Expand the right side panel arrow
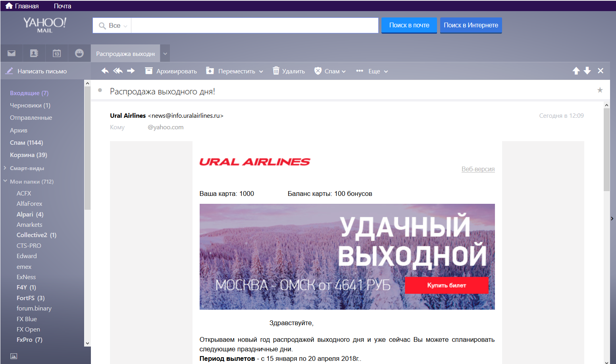 [612, 218]
